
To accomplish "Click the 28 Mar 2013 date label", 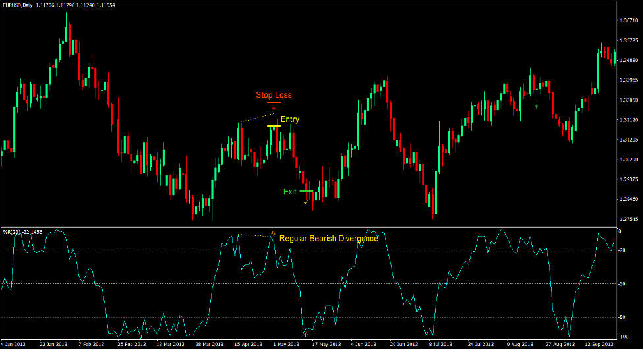I will click(x=210, y=344).
